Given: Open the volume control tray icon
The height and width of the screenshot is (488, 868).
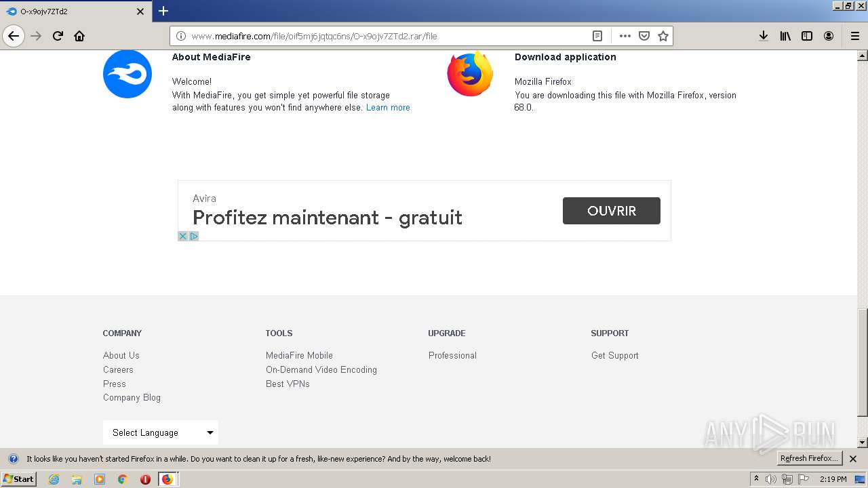Looking at the screenshot, I should (771, 479).
